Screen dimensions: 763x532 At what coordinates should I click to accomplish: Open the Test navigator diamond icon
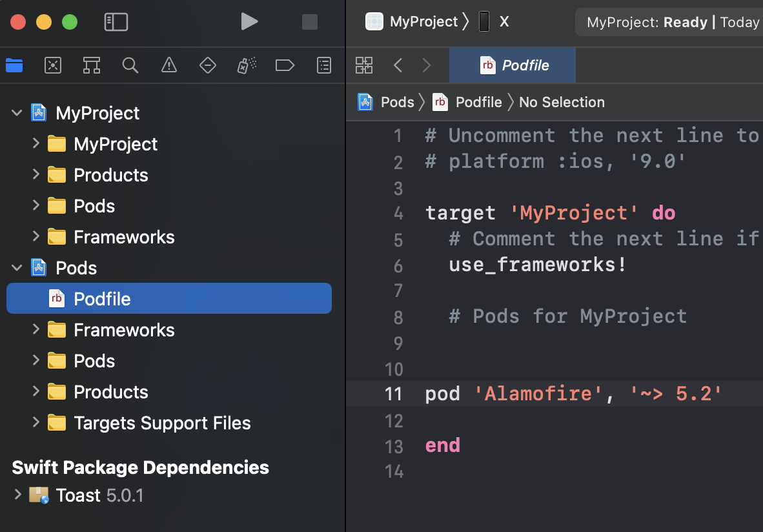pyautogui.click(x=208, y=65)
